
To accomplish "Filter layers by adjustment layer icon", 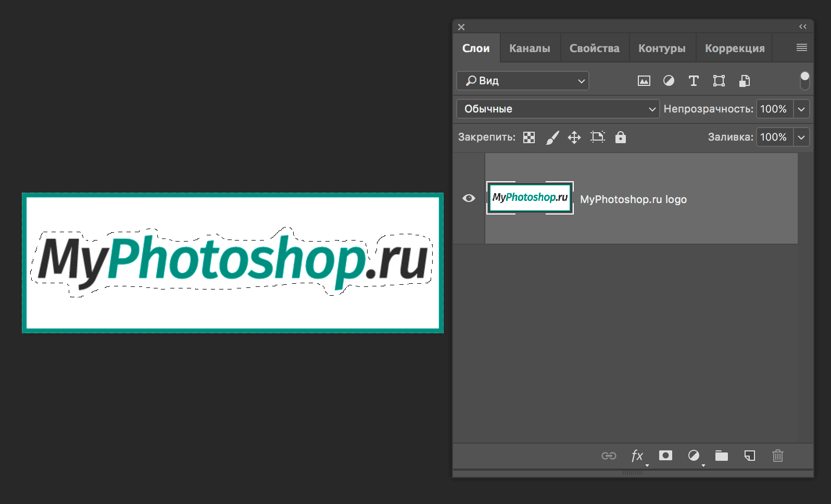I will coord(669,81).
